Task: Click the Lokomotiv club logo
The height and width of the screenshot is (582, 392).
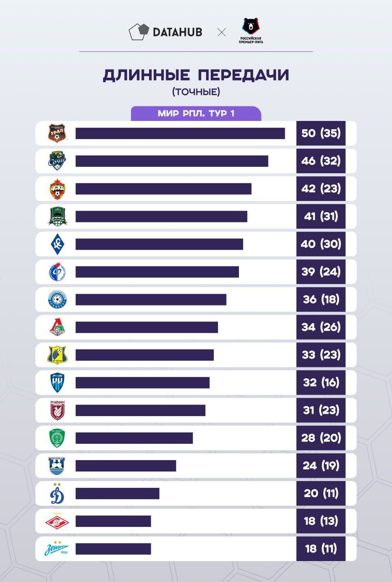Action: pos(57,327)
